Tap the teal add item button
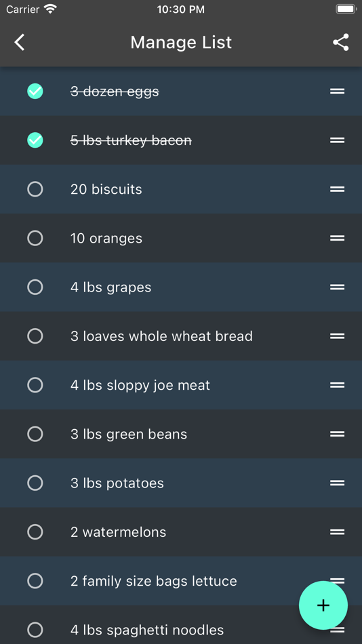 coord(323,605)
